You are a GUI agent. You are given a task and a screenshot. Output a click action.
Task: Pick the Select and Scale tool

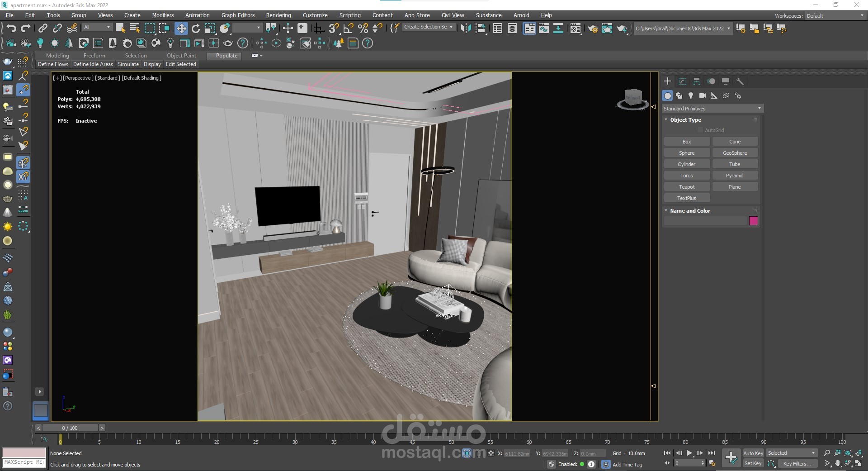point(210,29)
